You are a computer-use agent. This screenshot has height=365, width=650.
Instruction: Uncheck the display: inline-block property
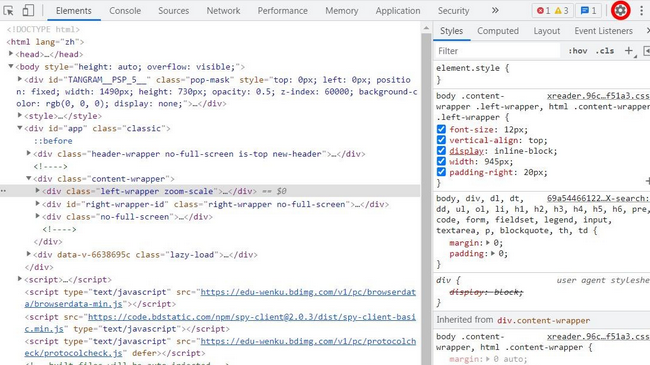(441, 151)
